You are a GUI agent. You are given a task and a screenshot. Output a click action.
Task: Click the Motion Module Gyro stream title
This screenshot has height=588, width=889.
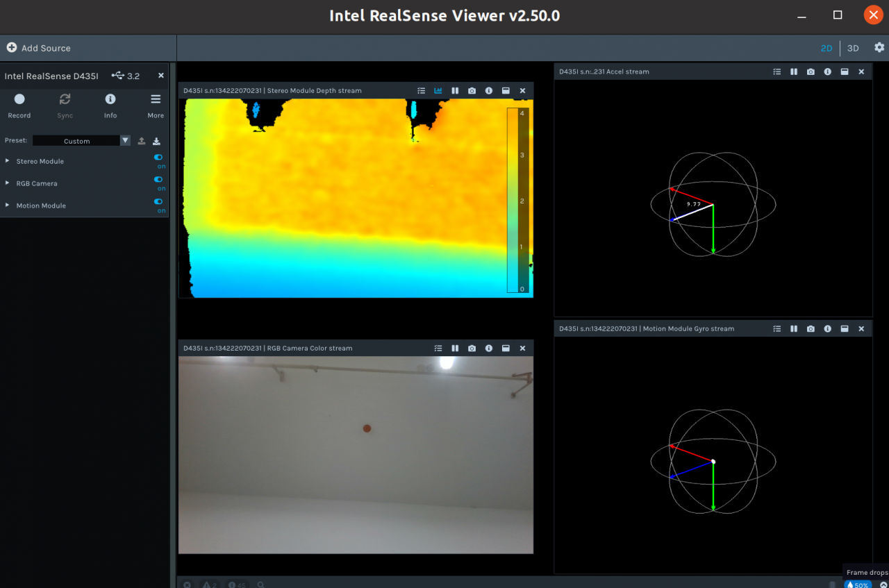(647, 328)
